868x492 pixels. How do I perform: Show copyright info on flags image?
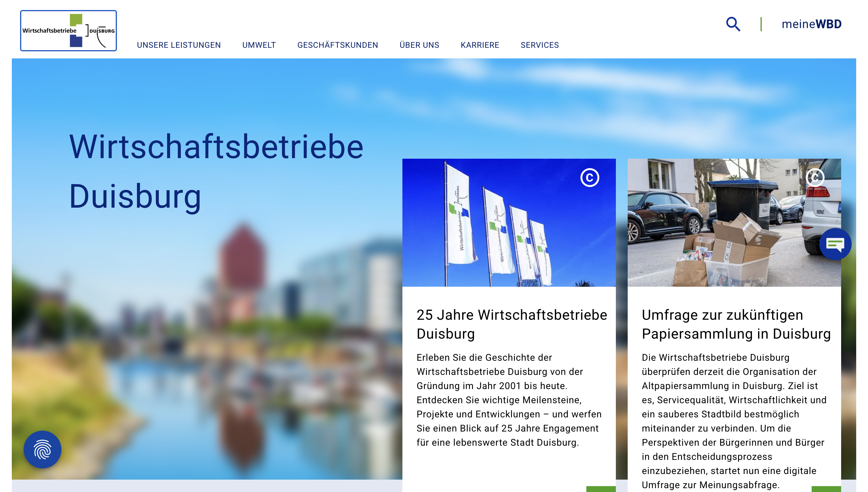click(x=589, y=177)
